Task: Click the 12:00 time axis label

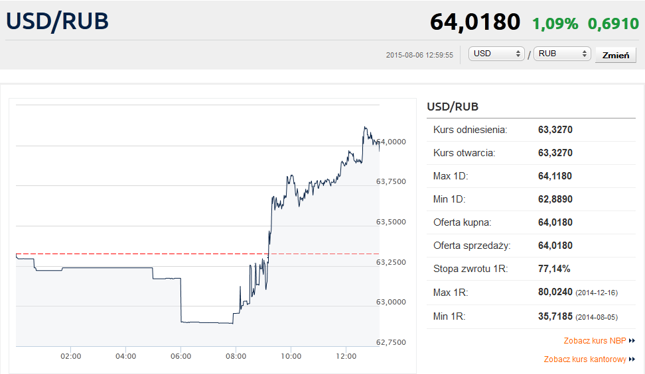Action: 346,356
